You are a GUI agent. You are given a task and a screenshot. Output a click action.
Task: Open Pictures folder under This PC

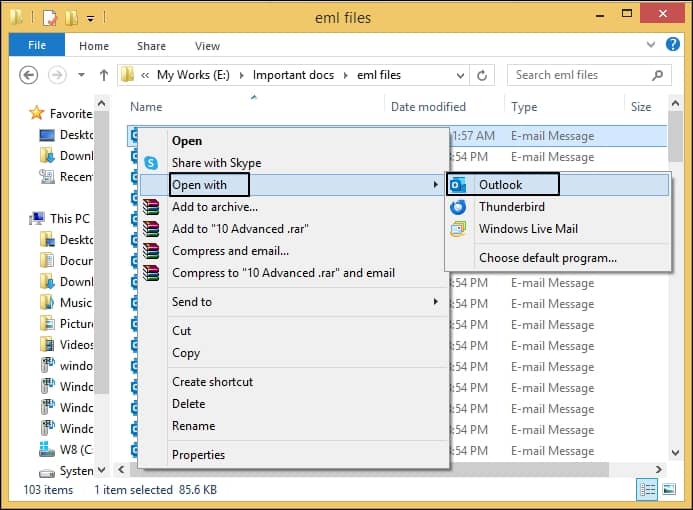(66, 324)
